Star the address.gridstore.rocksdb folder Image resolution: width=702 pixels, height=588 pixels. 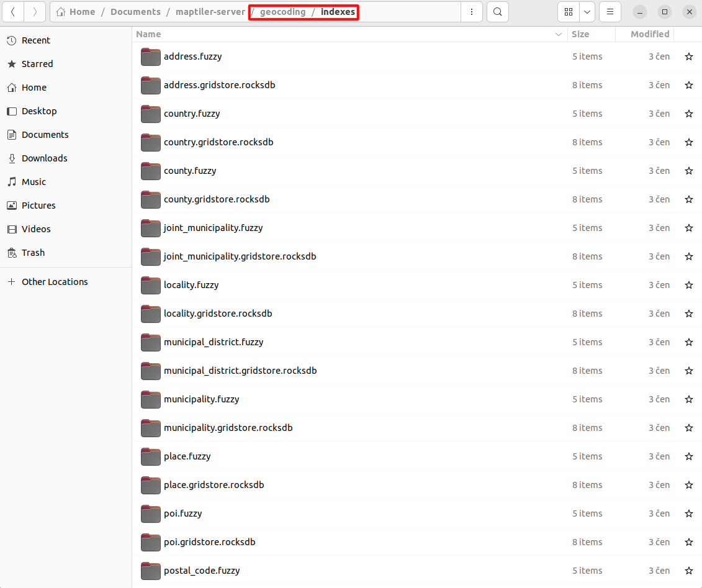point(688,85)
